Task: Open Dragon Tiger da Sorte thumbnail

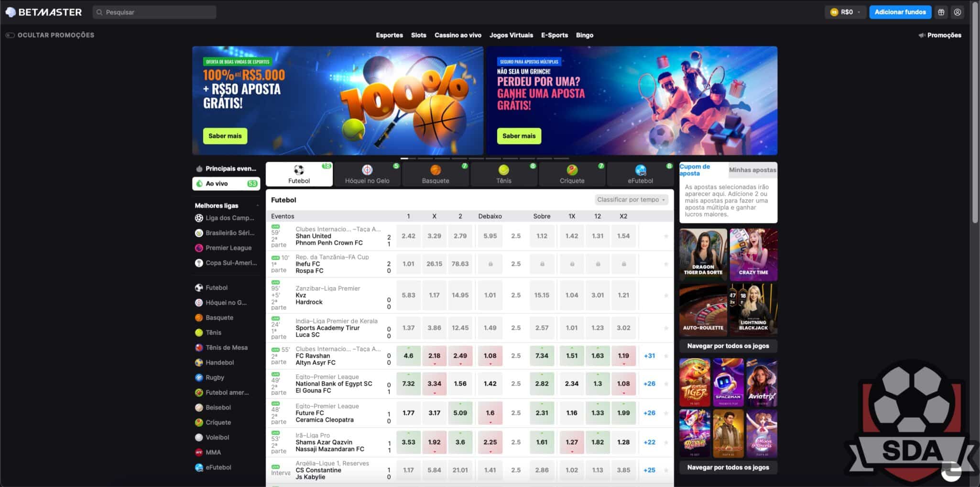Action: coord(703,255)
